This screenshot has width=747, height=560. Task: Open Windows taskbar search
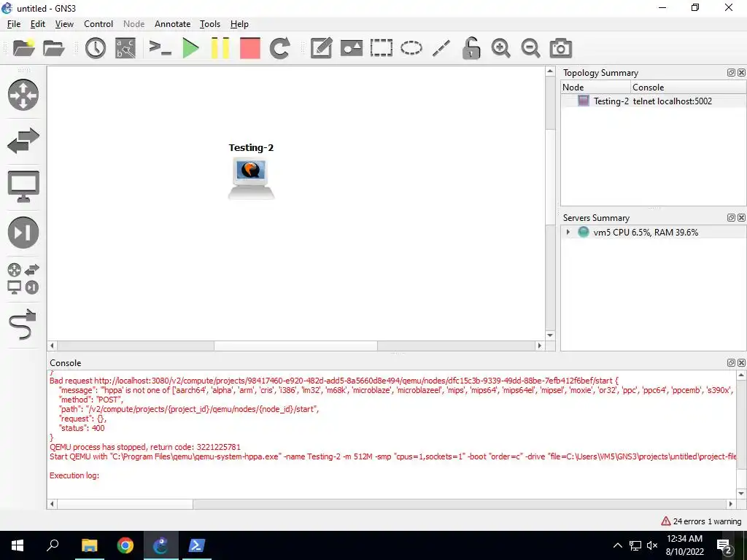(53, 545)
